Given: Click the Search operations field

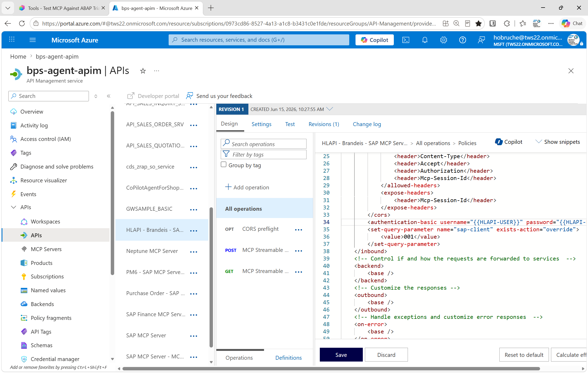Looking at the screenshot, I should pos(264,144).
